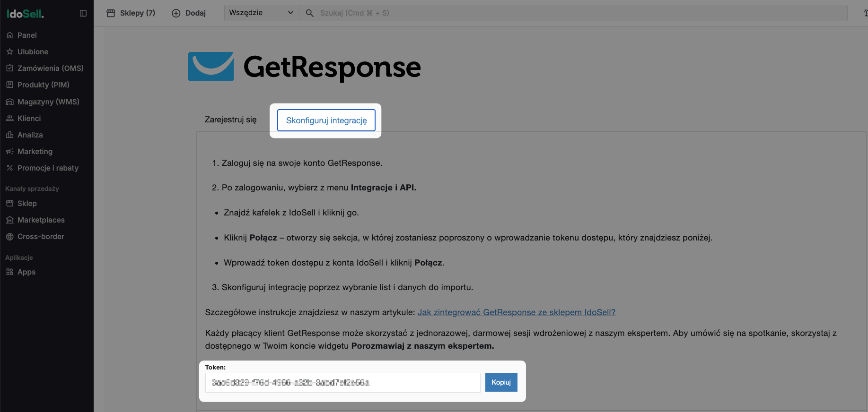The image size is (868, 412).
Task: Click the Ulubione star icon
Action: [9, 51]
